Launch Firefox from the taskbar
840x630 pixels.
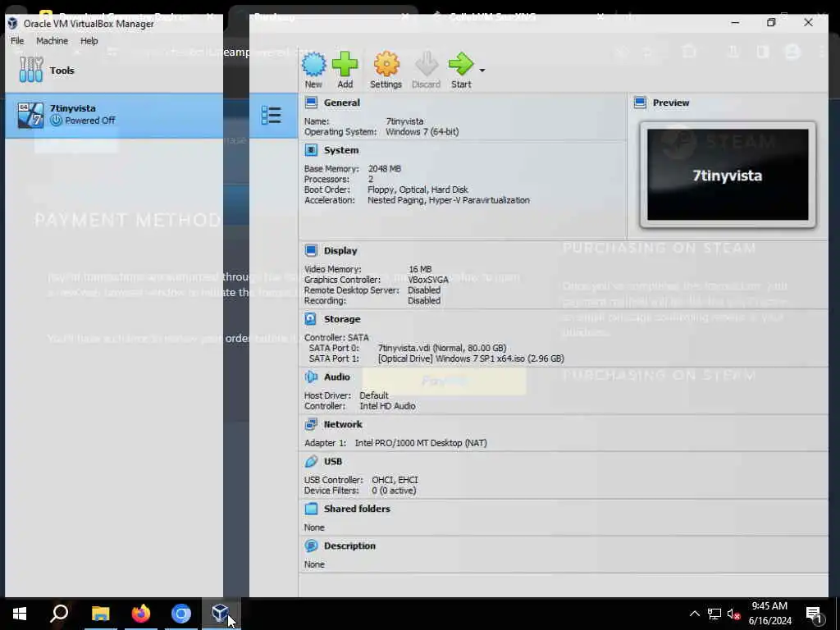coord(141,614)
